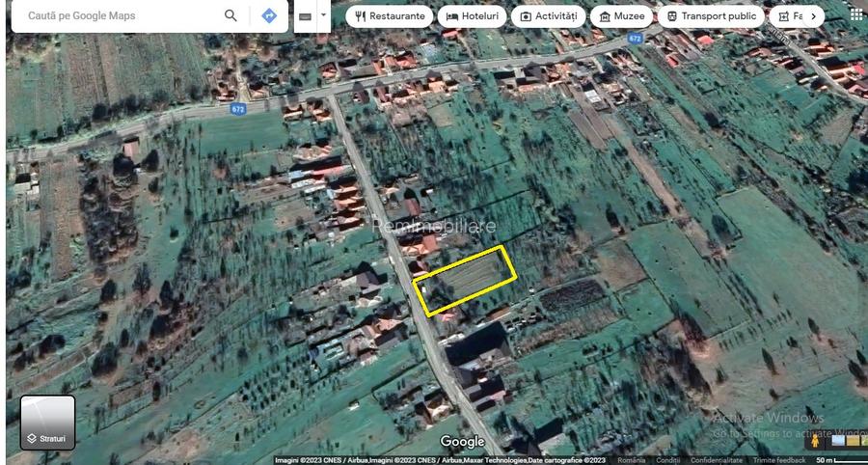868x465 pixels.
Task: Click the 672 road marker on map
Action: click(237, 109)
